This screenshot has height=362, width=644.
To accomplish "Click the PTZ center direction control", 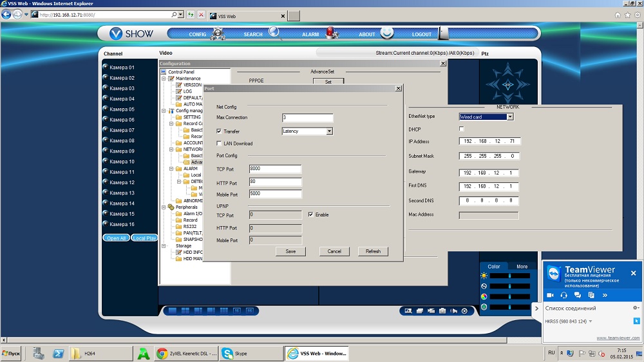I will point(507,85).
